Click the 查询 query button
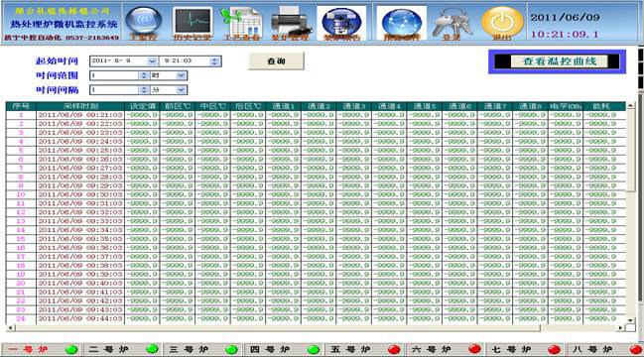This screenshot has height=357, width=644. [x=276, y=61]
